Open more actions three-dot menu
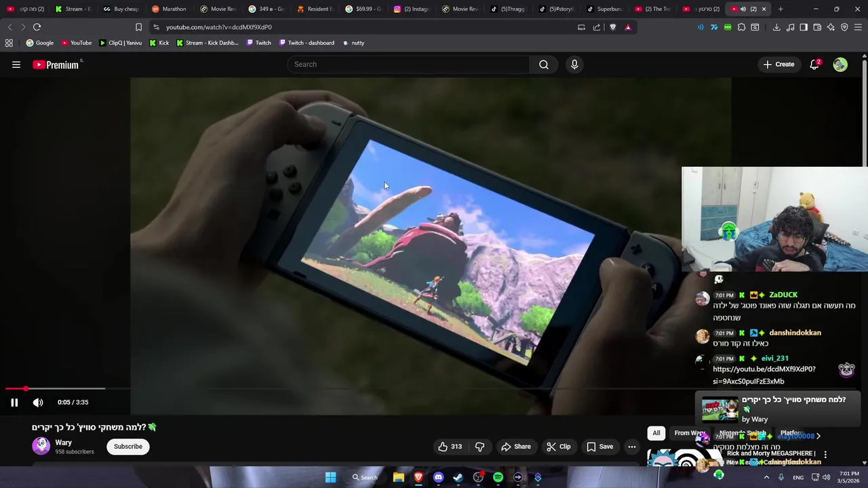This screenshot has width=868, height=488. 631,447
